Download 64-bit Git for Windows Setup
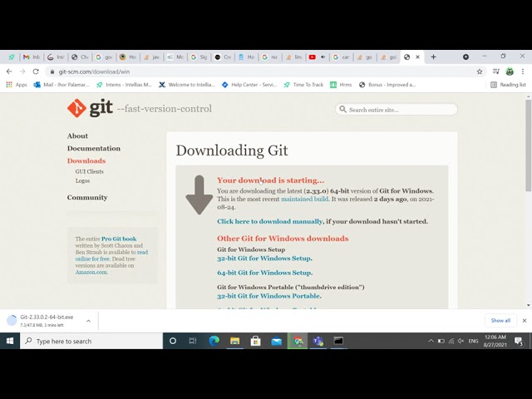The height and width of the screenshot is (399, 532). (264, 273)
